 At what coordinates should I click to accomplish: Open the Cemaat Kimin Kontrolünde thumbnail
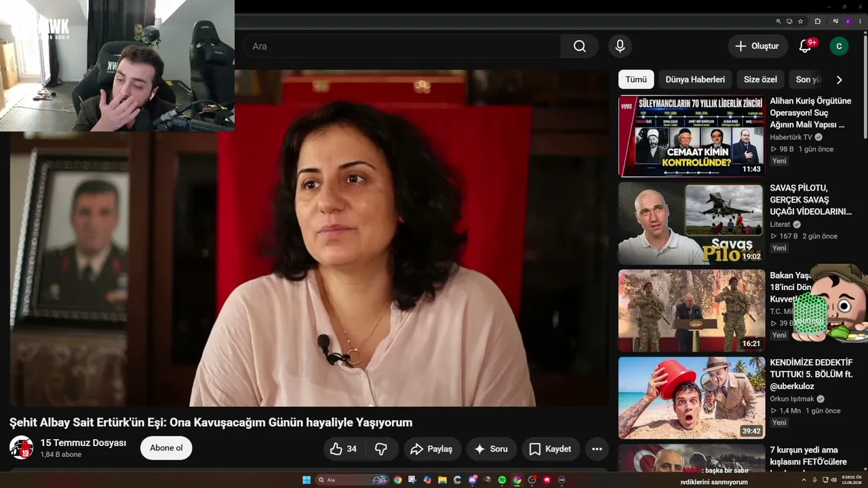coord(692,136)
